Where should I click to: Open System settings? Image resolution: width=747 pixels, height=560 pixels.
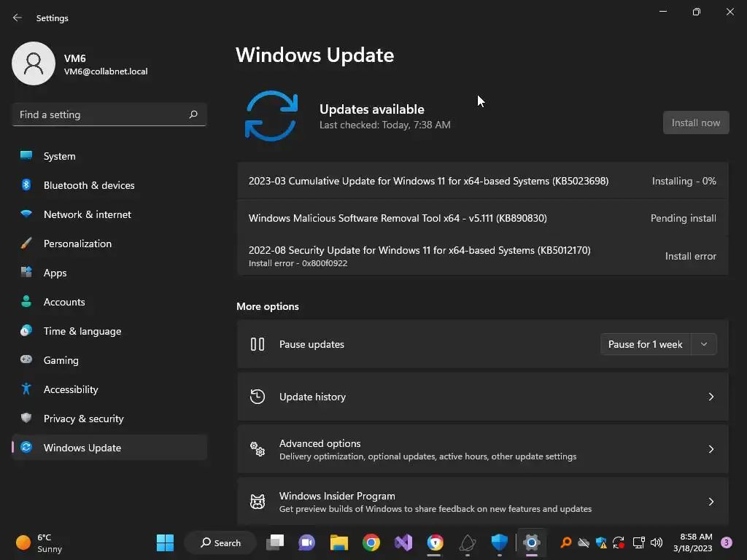[109, 156]
